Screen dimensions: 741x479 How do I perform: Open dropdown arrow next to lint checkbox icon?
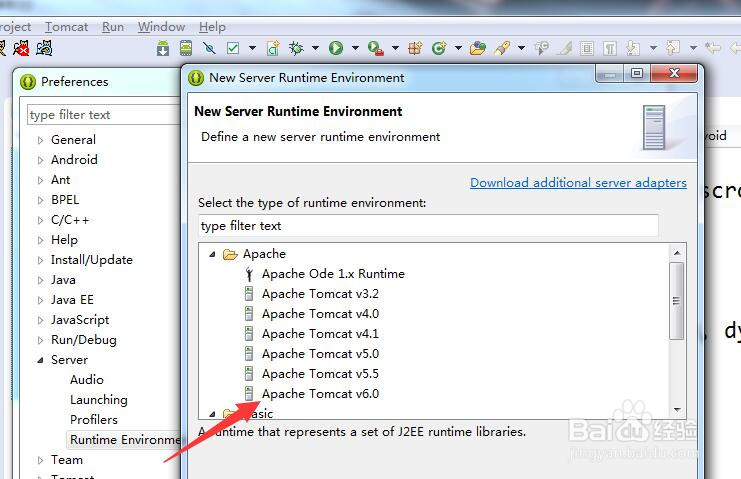point(252,48)
